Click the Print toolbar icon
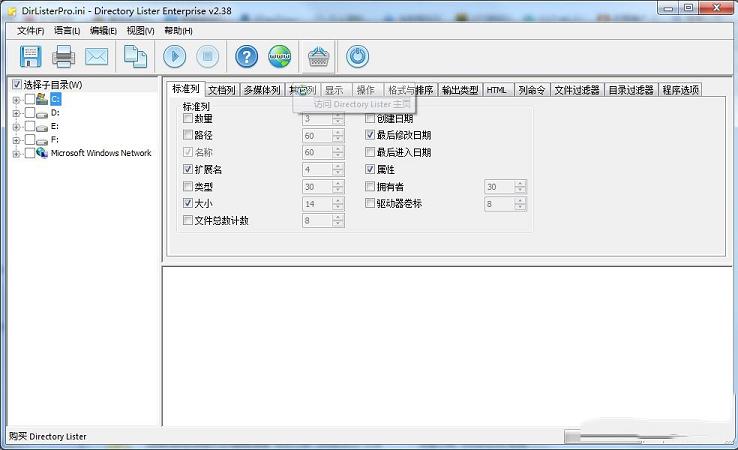This screenshot has width=738, height=450. click(64, 57)
